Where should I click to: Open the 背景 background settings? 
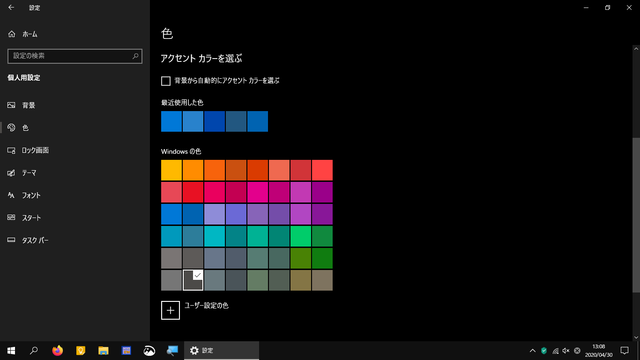(x=75, y=105)
